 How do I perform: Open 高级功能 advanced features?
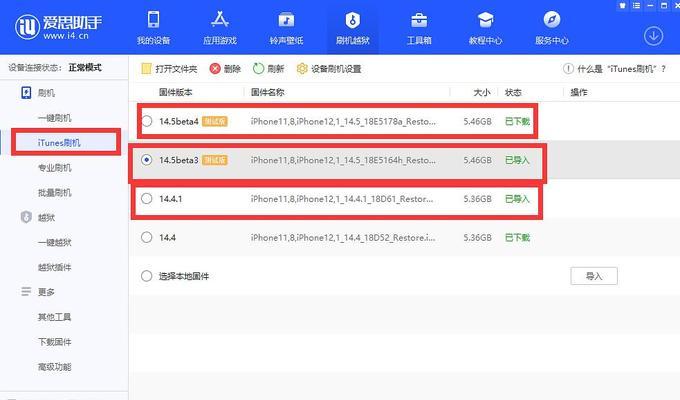click(x=55, y=367)
